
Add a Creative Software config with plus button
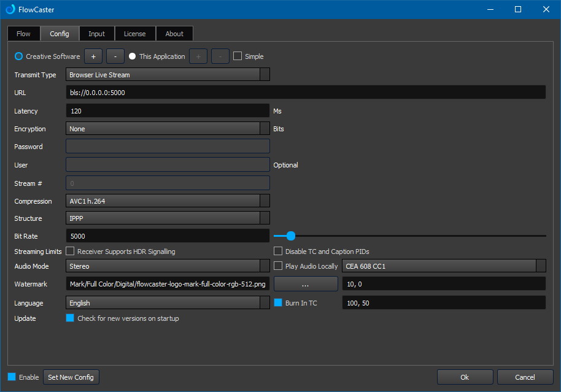click(x=93, y=56)
